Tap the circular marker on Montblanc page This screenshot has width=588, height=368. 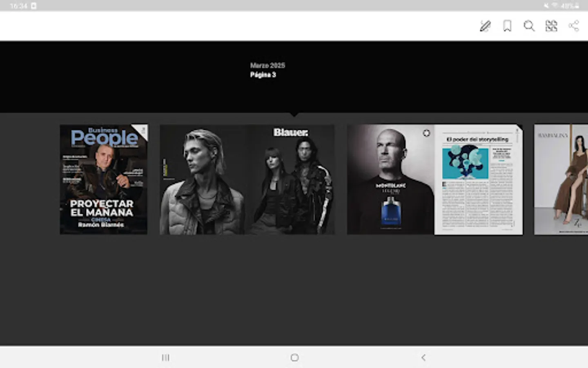coord(426,133)
